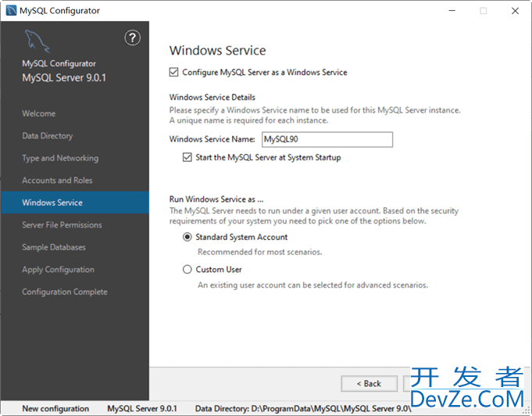This screenshot has width=532, height=416.
Task: Close the MySQL Configurator window
Action: (515, 10)
